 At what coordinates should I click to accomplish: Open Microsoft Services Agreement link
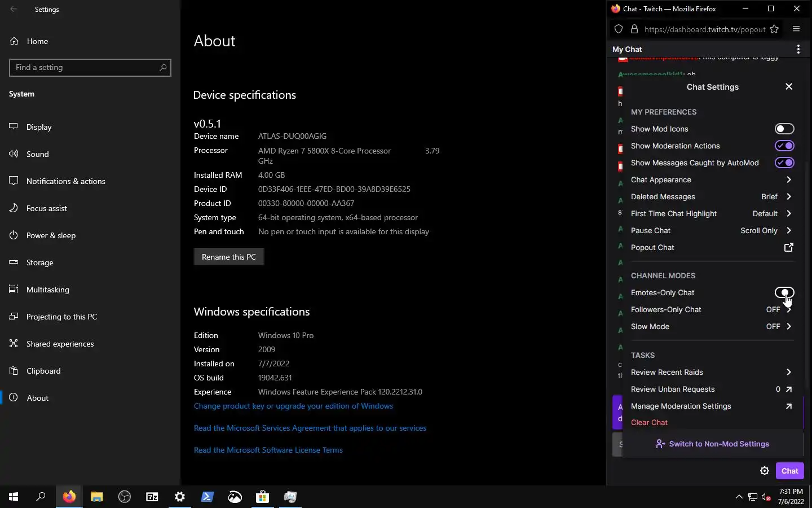pyautogui.click(x=310, y=428)
